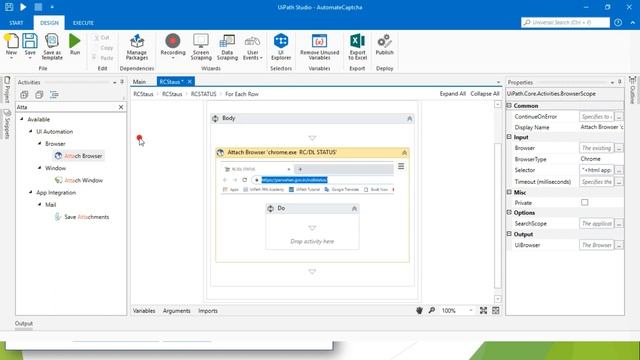Image resolution: width=640 pixels, height=360 pixels.
Task: Click the activities search field
Action: [x=67, y=107]
